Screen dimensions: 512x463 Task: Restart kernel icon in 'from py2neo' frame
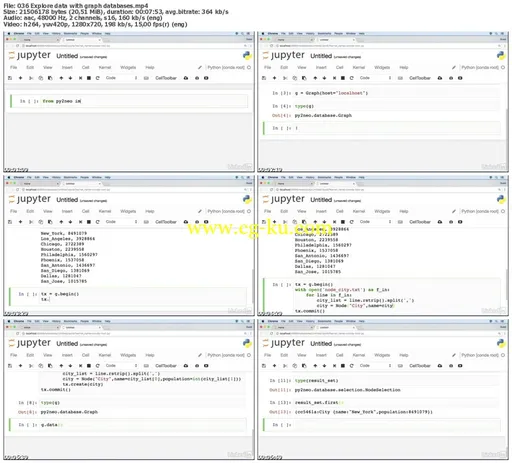coord(98,78)
